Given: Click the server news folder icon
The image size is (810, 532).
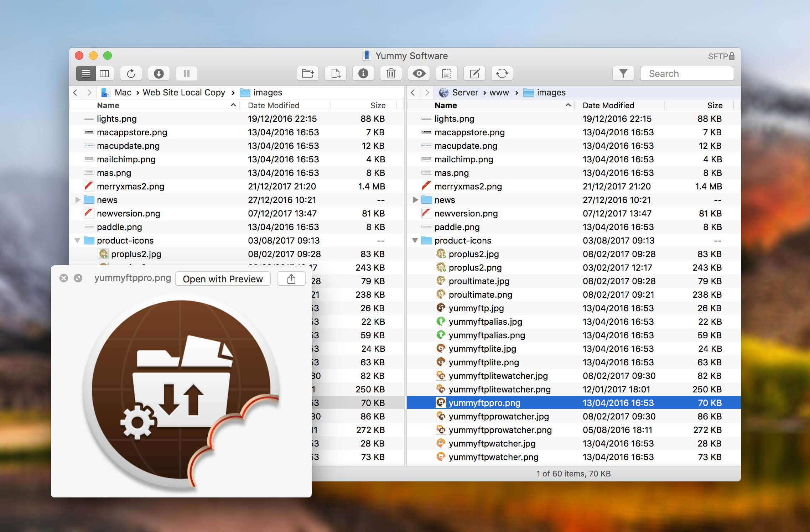Looking at the screenshot, I should (426, 199).
